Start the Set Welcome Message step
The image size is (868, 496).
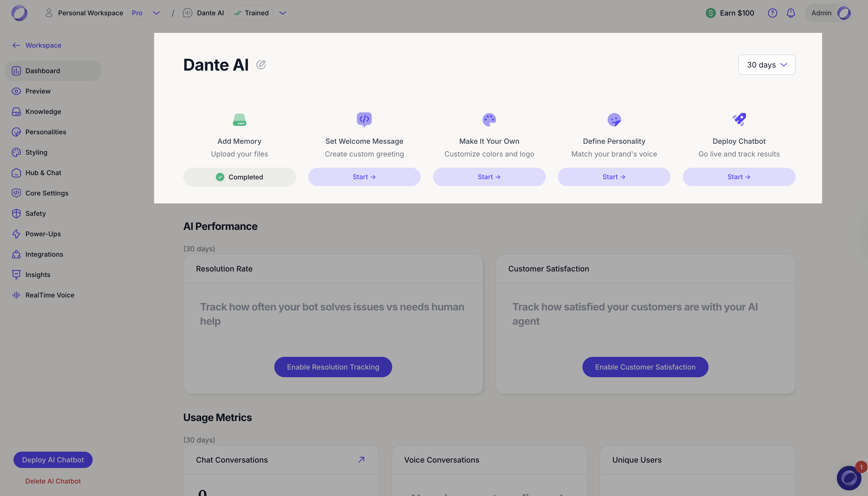364,177
